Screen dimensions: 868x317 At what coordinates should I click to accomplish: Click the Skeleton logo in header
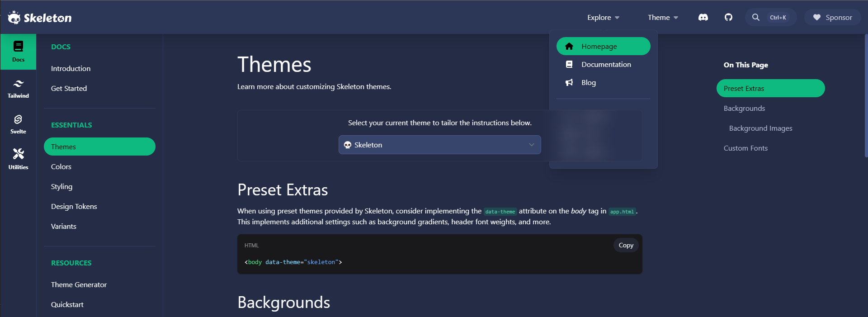coord(40,18)
